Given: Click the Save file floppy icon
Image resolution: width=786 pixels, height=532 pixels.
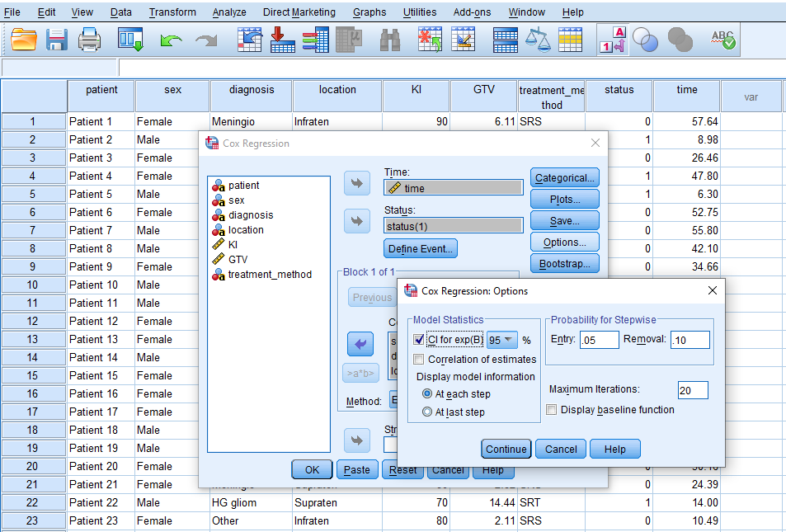Looking at the screenshot, I should [57, 40].
